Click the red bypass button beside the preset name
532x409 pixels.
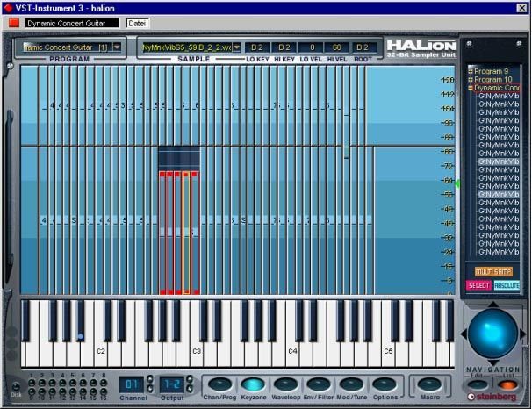tap(14, 23)
